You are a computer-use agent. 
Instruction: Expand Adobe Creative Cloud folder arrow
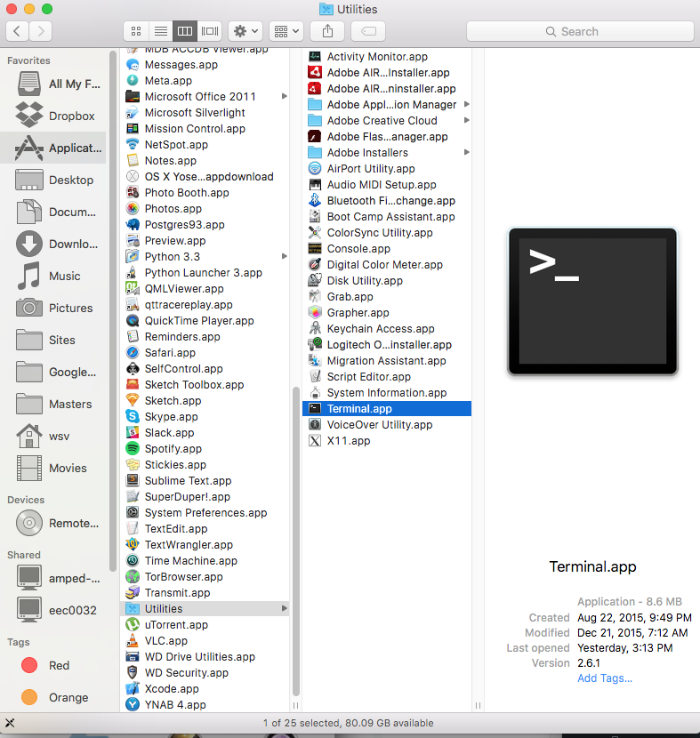(466, 121)
